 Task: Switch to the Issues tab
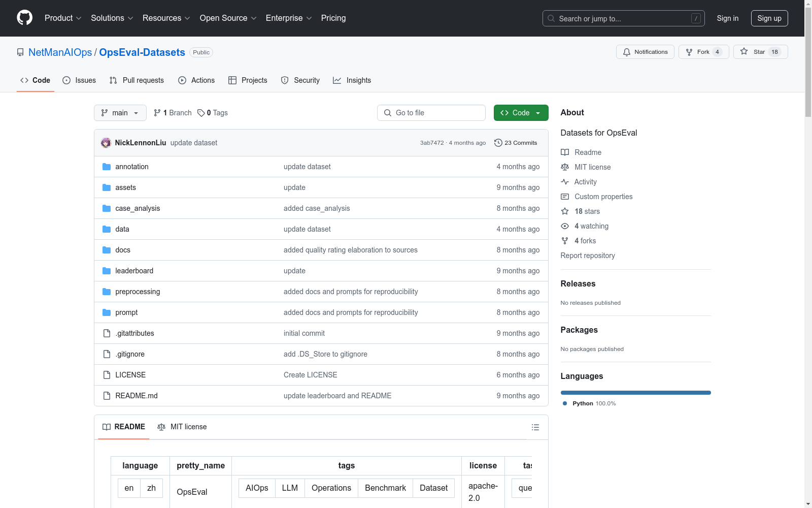[79, 80]
